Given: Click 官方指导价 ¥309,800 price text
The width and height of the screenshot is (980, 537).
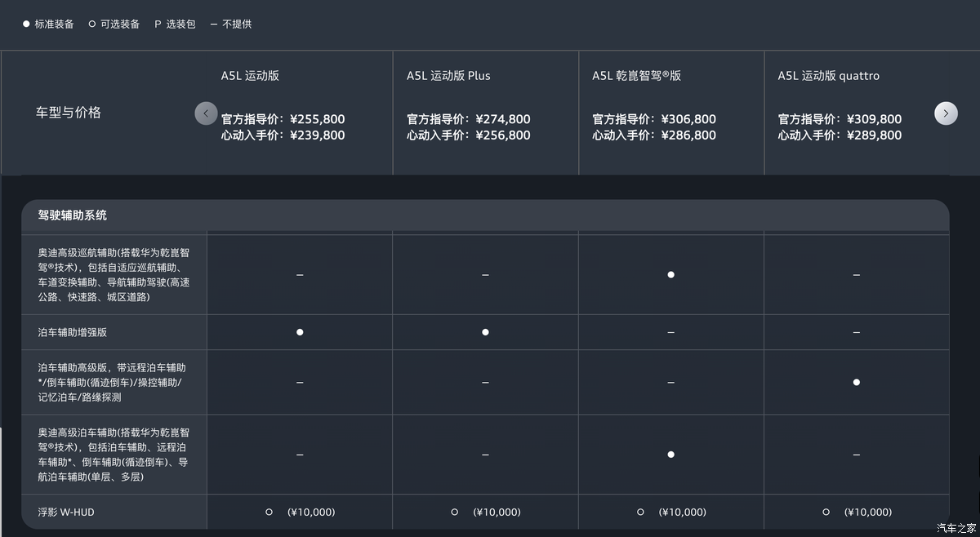Looking at the screenshot, I should tap(840, 119).
